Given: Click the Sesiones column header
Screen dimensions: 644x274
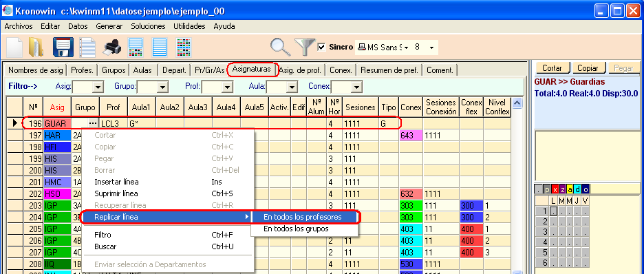Looking at the screenshot, I should (361, 107).
